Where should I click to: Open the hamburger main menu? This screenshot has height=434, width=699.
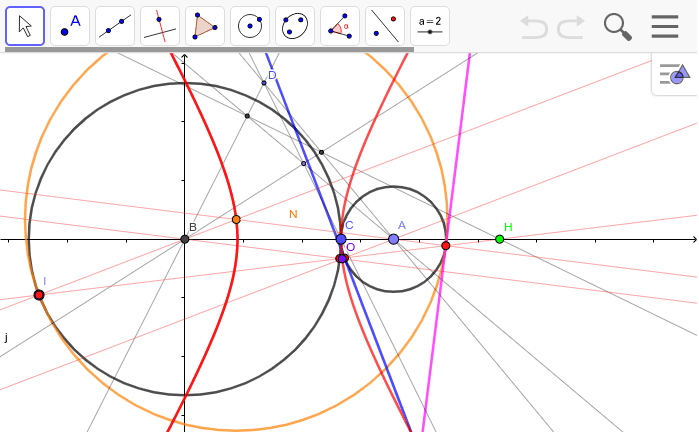[x=665, y=27]
